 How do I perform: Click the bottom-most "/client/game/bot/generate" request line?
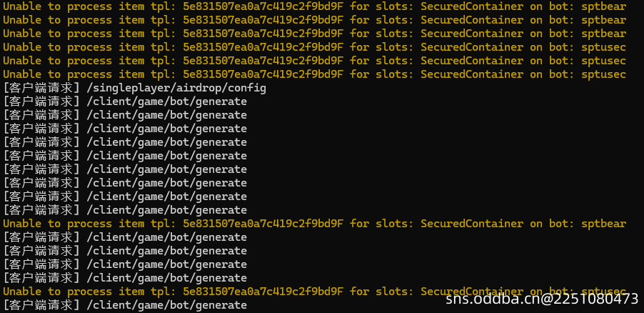tap(166, 305)
